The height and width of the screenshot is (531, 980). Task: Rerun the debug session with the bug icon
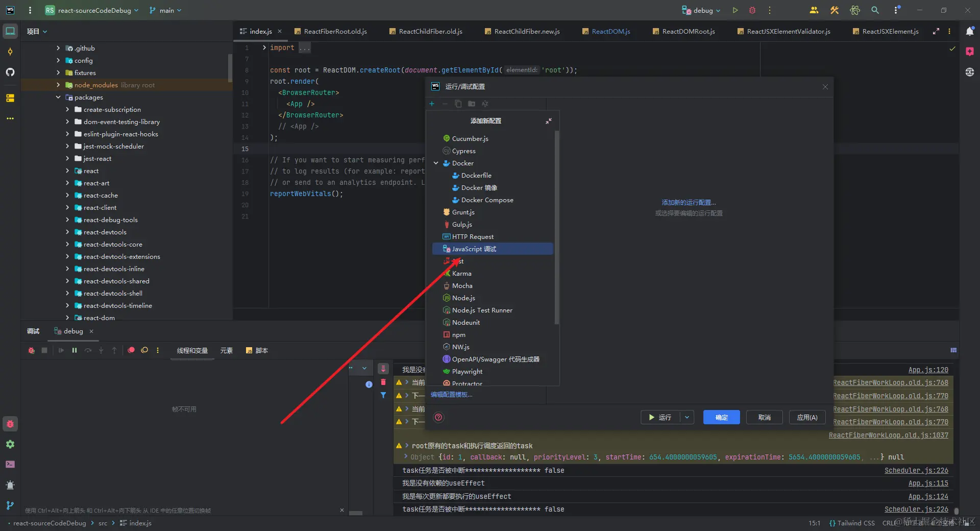pyautogui.click(x=32, y=350)
